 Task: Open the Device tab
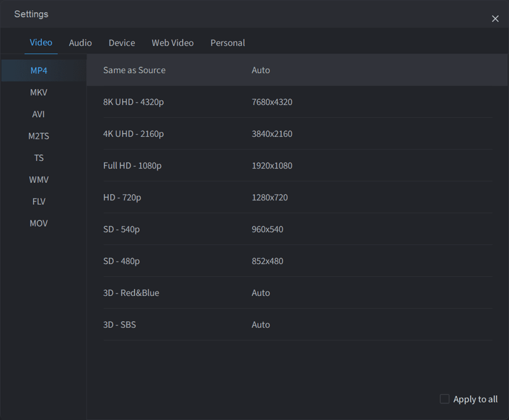point(122,43)
